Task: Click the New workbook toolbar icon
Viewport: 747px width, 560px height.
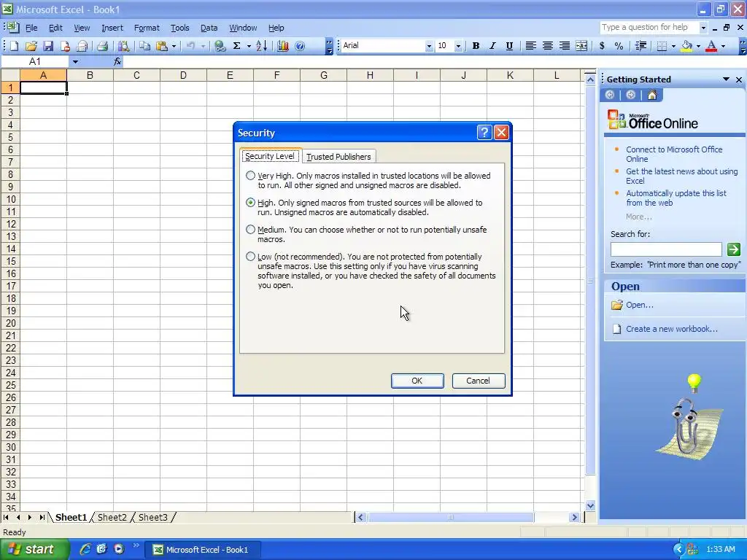Action: coord(15,46)
